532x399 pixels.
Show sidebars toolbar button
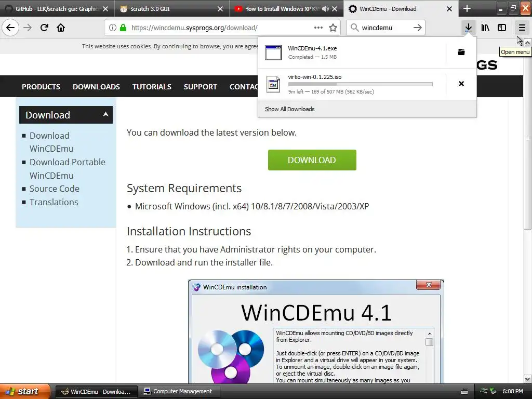click(x=502, y=28)
